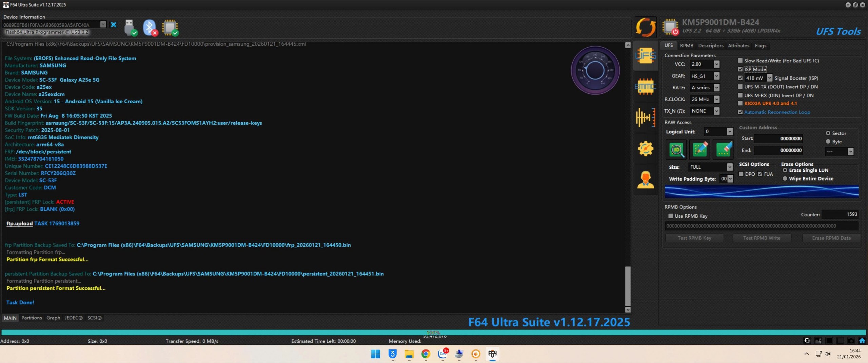This screenshot has height=363, width=868.
Task: Switch to the Flags tab
Action: point(761,45)
